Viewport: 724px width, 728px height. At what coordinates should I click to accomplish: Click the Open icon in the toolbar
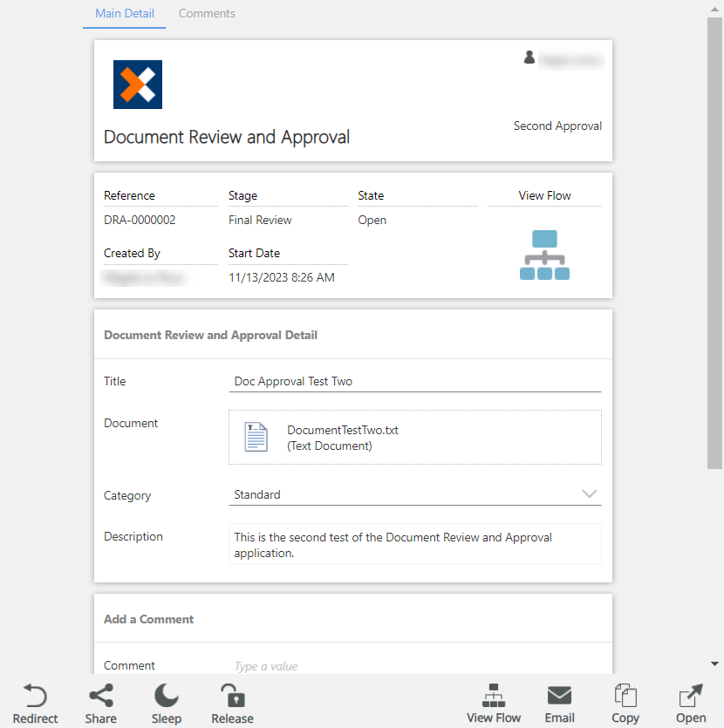click(x=690, y=695)
